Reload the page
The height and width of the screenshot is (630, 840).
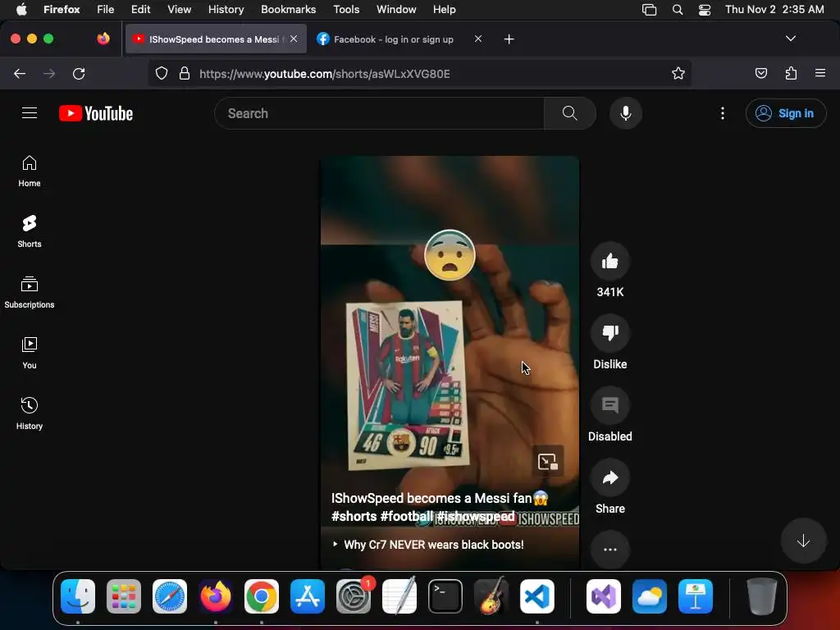[79, 73]
